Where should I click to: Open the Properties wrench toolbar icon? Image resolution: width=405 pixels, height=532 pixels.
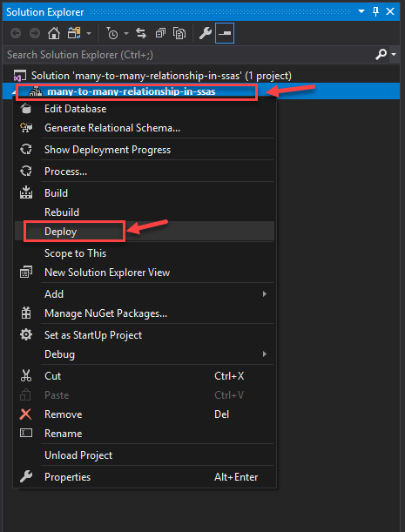pyautogui.click(x=206, y=33)
